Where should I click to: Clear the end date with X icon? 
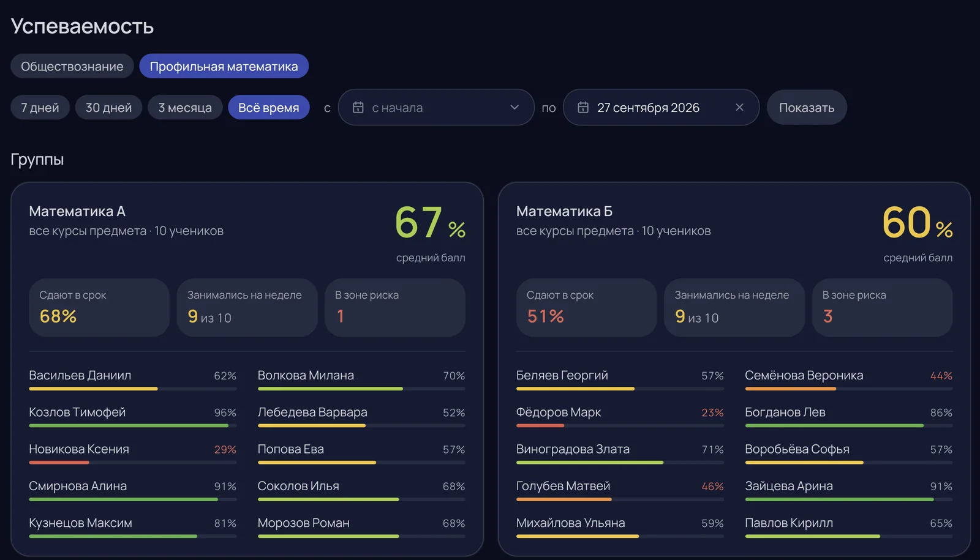pyautogui.click(x=739, y=108)
